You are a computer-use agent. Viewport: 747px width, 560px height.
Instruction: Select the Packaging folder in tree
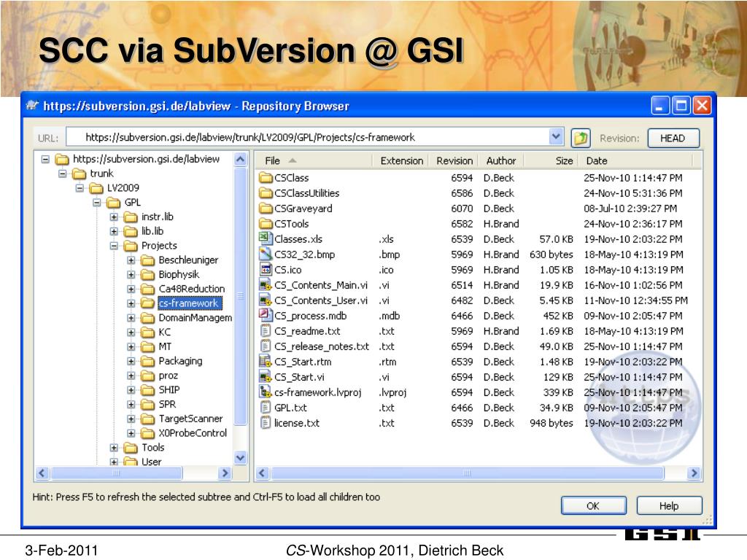[x=181, y=361]
